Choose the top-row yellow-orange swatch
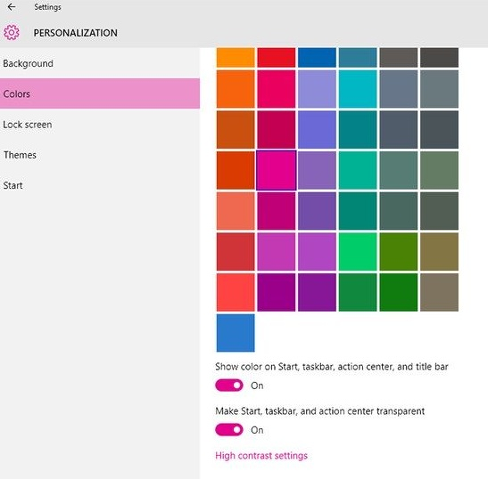488x479 pixels. 235,57
